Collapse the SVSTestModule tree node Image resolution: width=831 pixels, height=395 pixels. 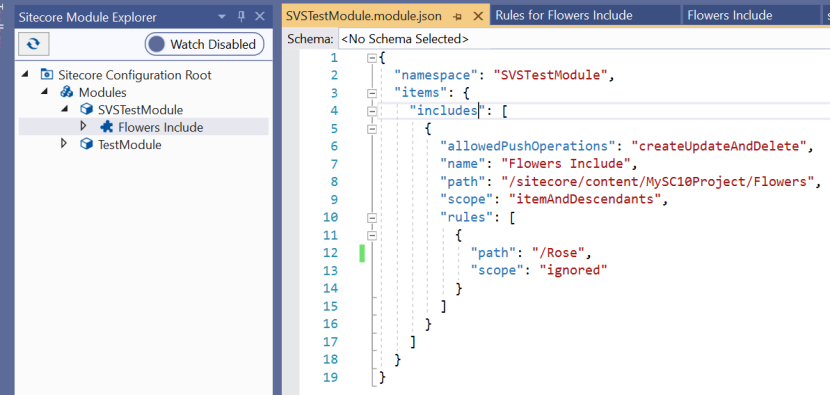click(64, 109)
